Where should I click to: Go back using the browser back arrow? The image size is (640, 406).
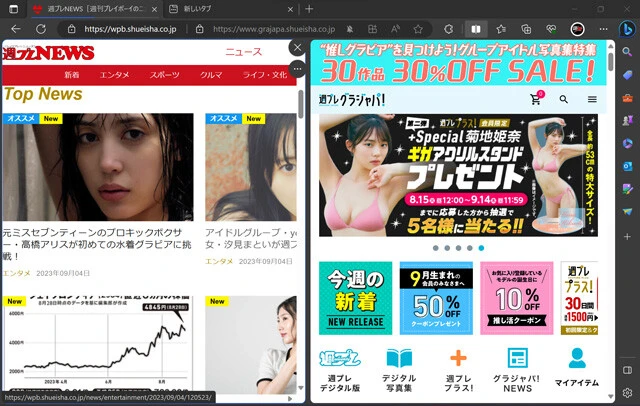[x=16, y=29]
